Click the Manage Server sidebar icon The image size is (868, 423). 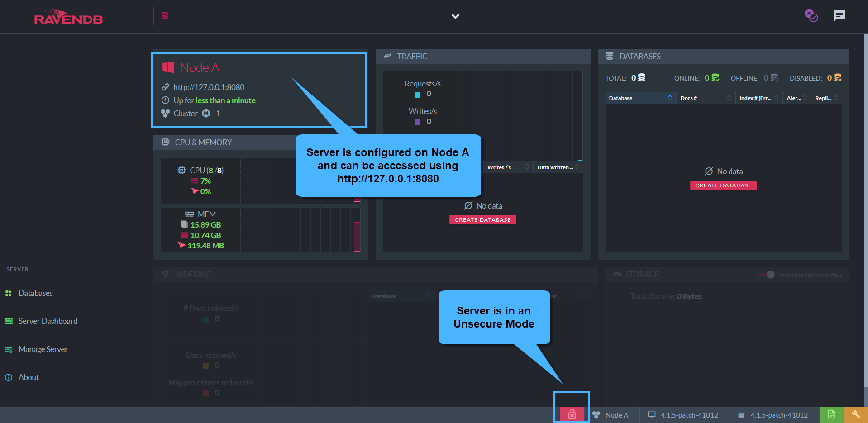point(9,349)
